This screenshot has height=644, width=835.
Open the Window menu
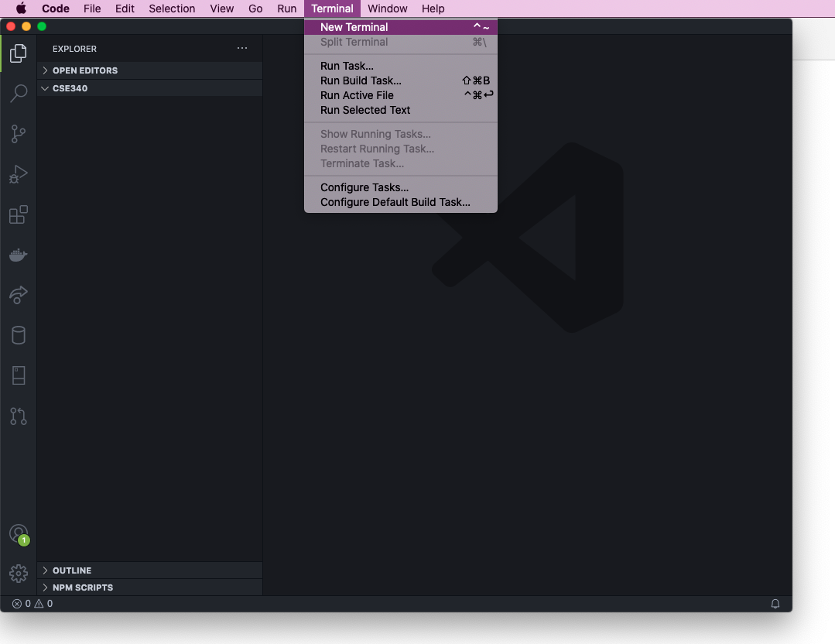click(387, 9)
